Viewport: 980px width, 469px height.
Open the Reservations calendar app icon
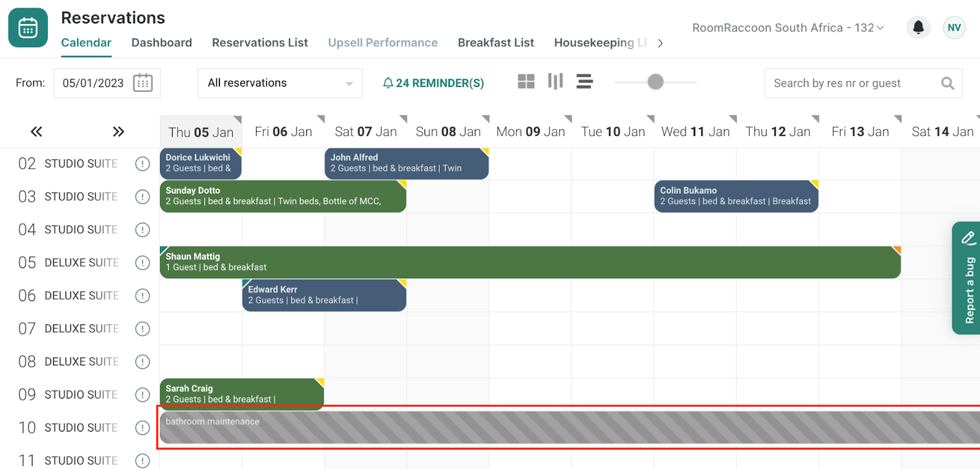[x=28, y=28]
